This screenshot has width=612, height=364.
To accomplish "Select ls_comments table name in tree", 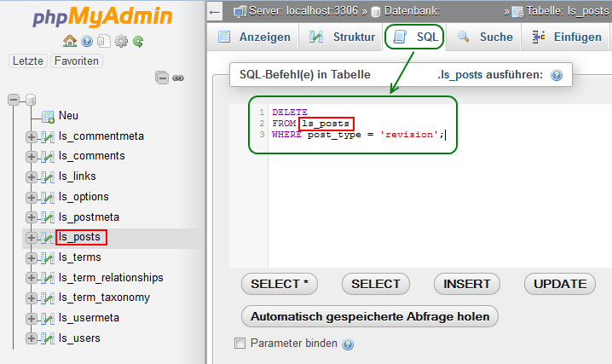I will click(x=92, y=156).
